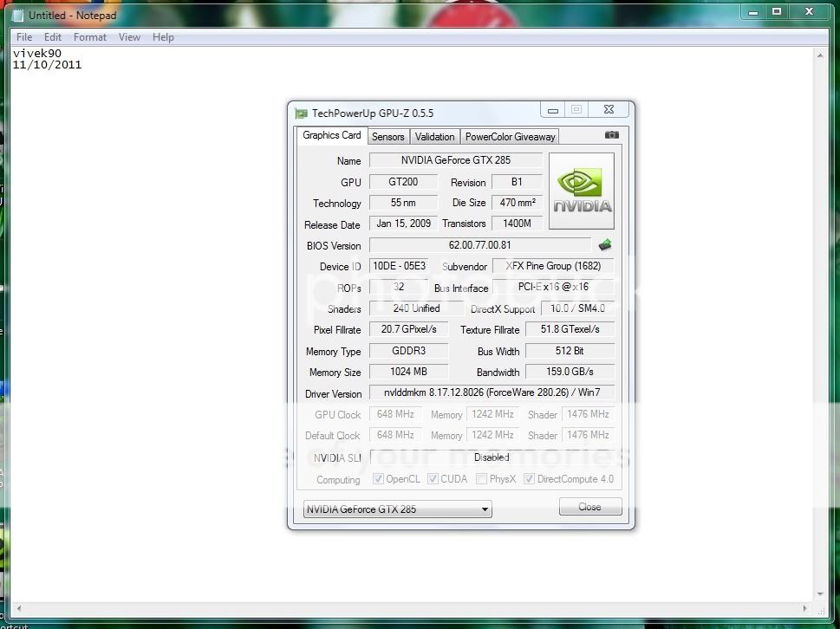Switch to the Sensors tab
Viewport: 840px width, 629px height.
(x=387, y=137)
